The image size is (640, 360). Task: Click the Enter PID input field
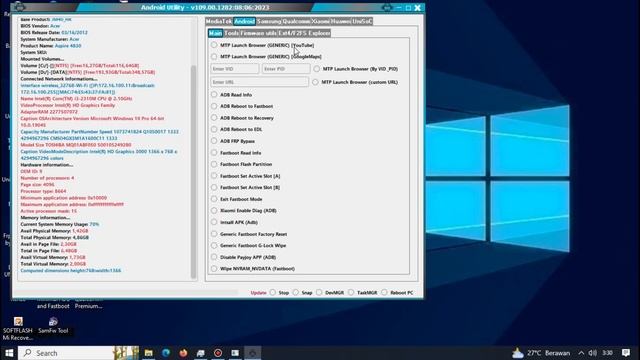tap(286, 69)
